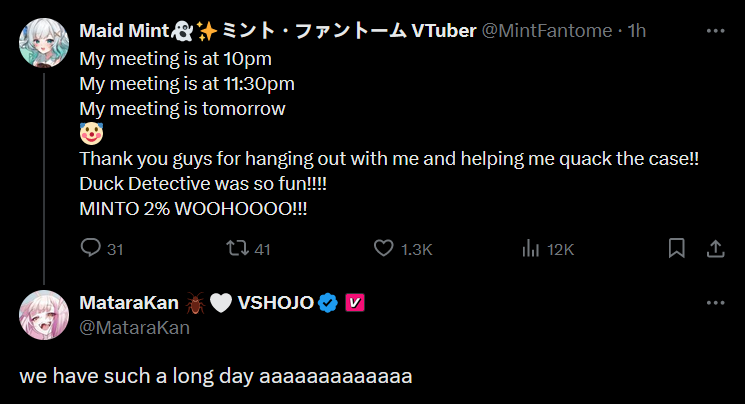Share Maid Mint's tweet
This screenshot has width=745, height=404.
(x=715, y=248)
